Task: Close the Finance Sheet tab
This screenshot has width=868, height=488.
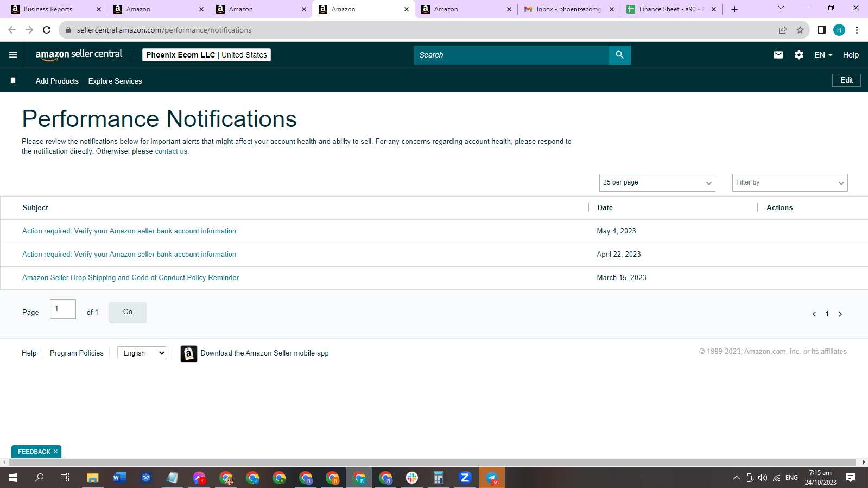Action: pos(714,9)
